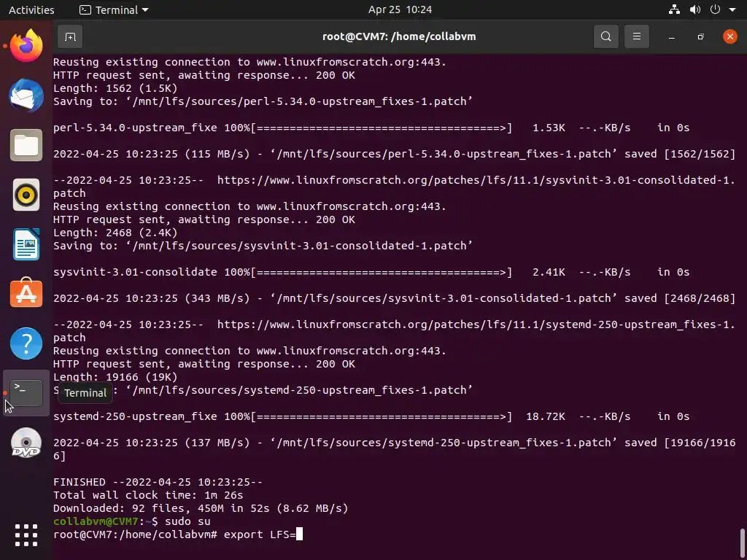Open the Files manager dock icon
747x560 pixels.
point(26,145)
